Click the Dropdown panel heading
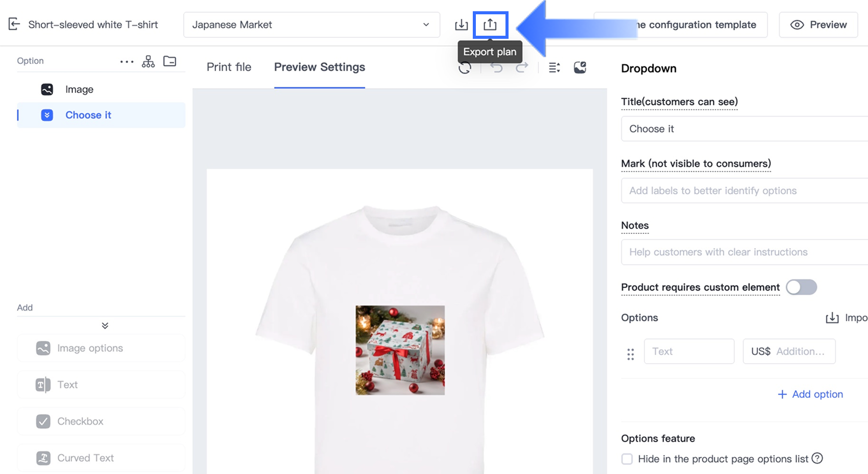The height and width of the screenshot is (474, 868). (x=649, y=68)
